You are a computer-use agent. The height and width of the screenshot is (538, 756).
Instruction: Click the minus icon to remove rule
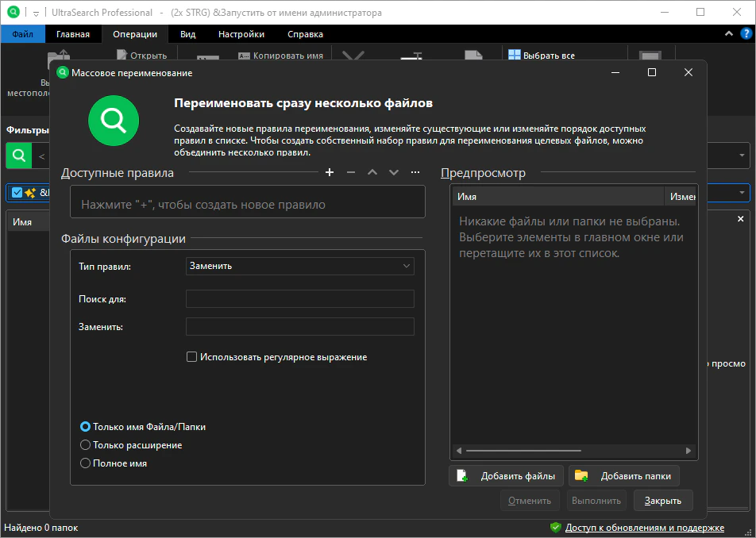351,172
